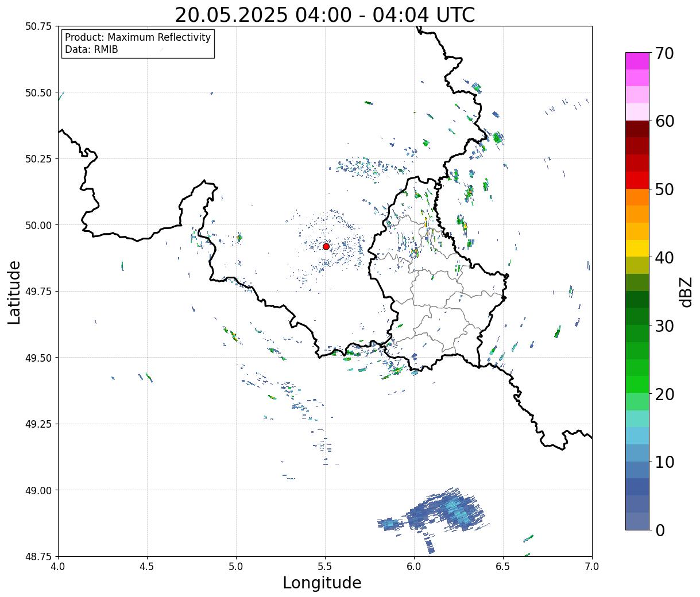This screenshot has width=700, height=597.
Task: Click the y-axis tick label 49.00
Action: coord(38,490)
